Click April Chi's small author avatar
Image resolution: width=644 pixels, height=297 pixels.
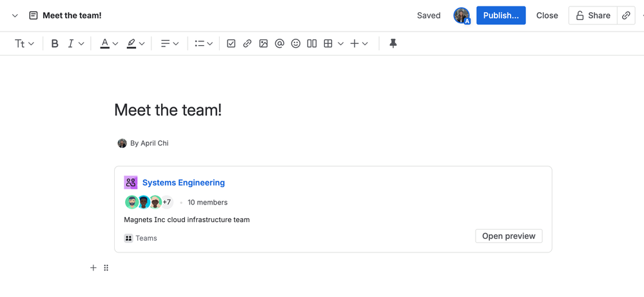click(x=122, y=143)
